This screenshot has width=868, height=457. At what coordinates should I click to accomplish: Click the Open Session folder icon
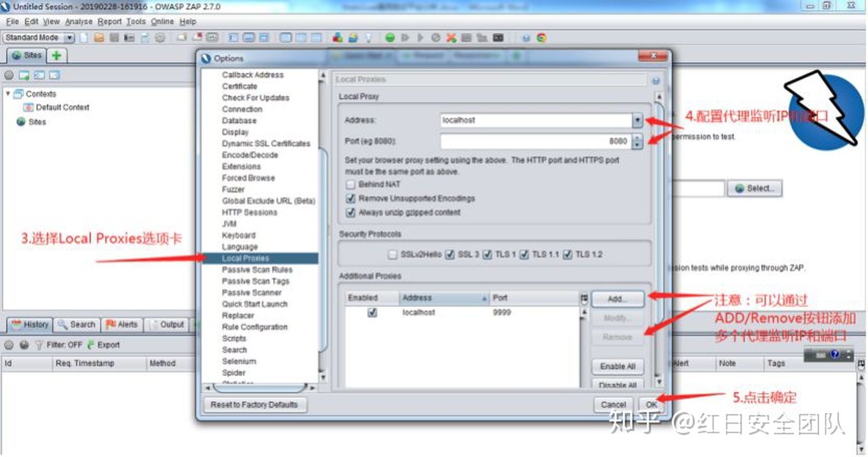(99, 37)
